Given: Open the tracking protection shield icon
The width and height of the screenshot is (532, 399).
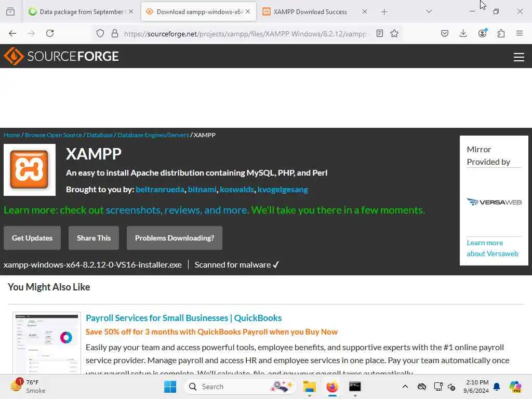Looking at the screenshot, I should point(100,33).
